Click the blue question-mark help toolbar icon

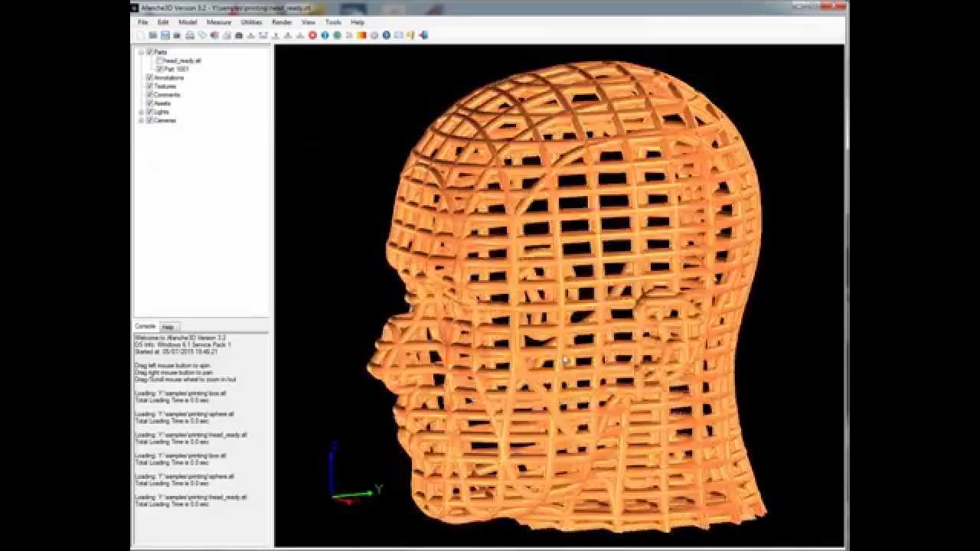pos(386,35)
